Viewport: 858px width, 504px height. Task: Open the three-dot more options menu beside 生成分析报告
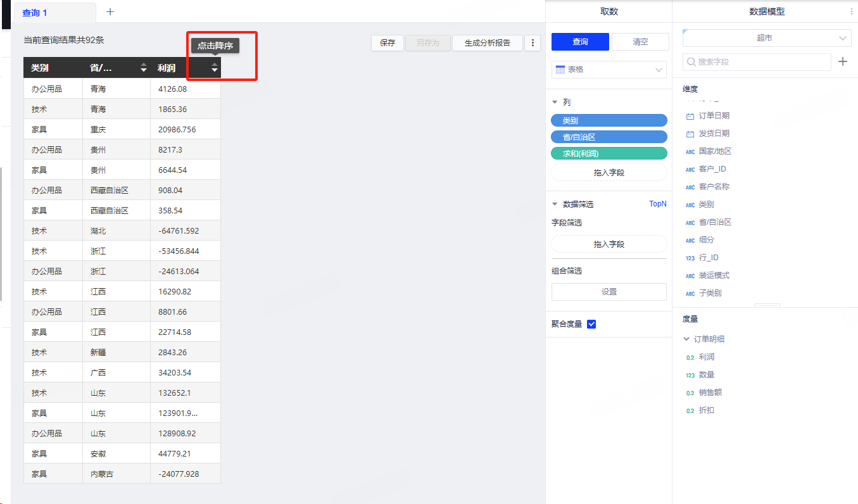click(x=533, y=43)
